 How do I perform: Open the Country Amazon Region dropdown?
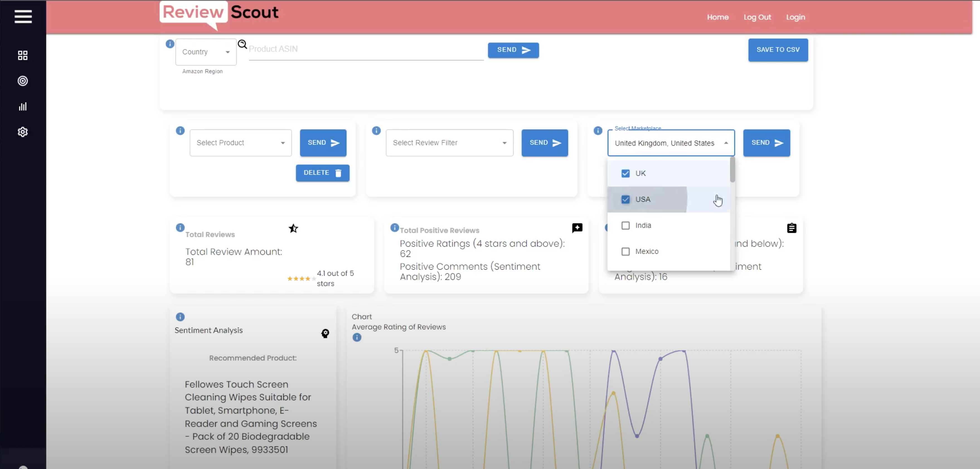click(x=206, y=52)
